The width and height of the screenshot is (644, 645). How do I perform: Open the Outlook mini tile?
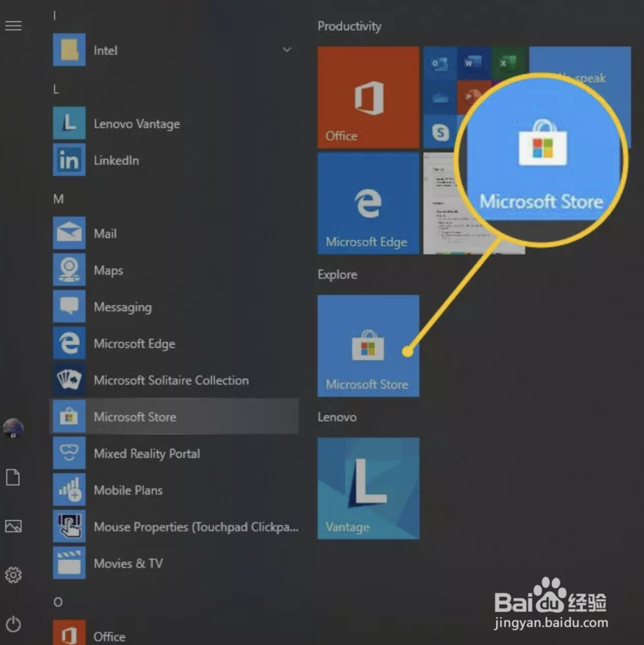(x=440, y=63)
